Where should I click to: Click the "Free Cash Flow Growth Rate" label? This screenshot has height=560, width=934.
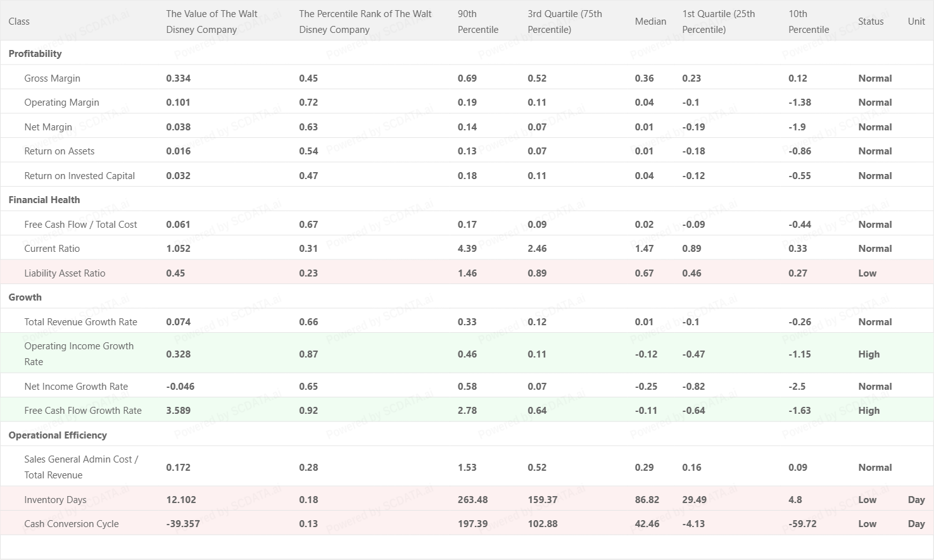coord(83,411)
